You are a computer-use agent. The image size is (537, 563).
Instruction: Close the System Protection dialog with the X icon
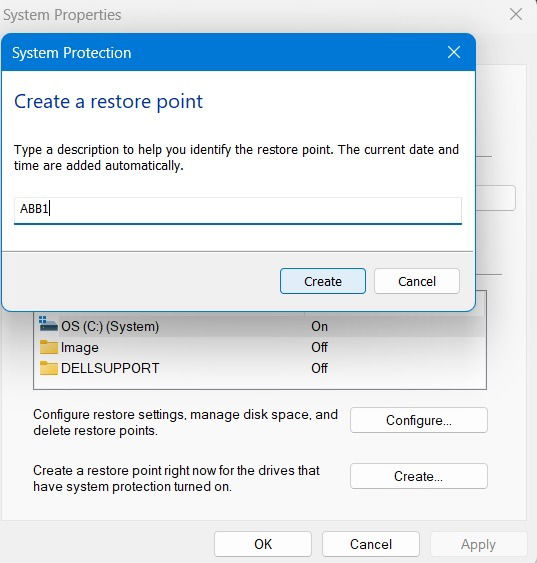[454, 52]
